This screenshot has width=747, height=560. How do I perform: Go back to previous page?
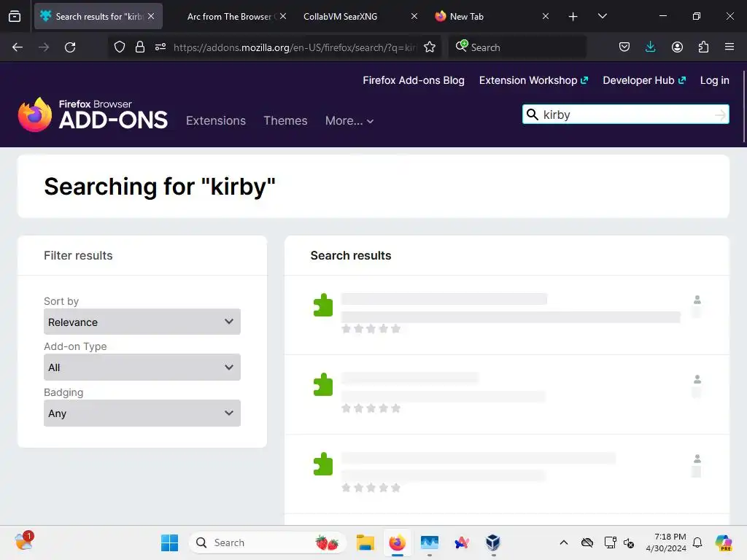pos(18,47)
